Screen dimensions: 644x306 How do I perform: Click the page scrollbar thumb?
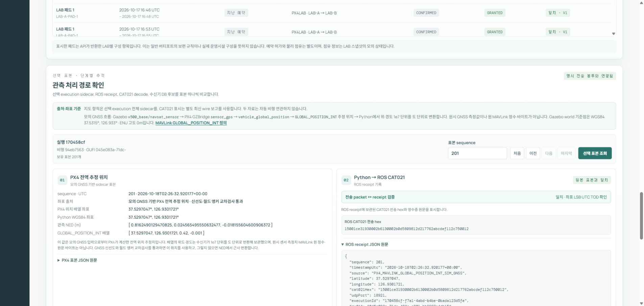coord(641,216)
